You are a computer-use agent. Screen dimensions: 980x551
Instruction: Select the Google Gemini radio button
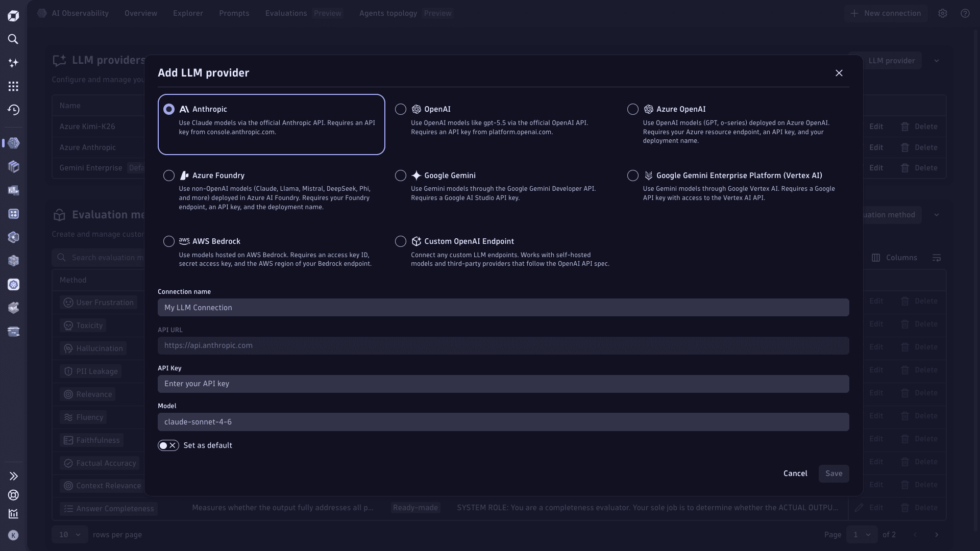(401, 176)
